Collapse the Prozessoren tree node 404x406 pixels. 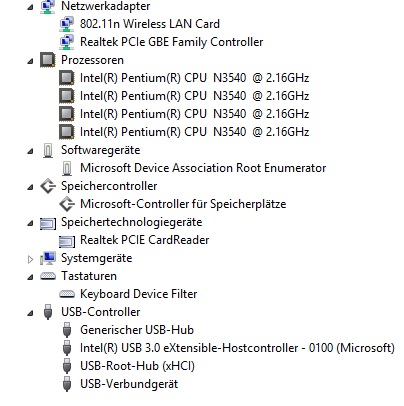30,61
